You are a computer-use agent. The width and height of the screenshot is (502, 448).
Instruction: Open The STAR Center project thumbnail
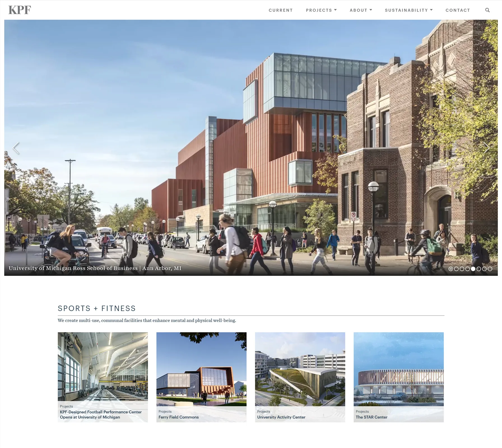pos(399,377)
